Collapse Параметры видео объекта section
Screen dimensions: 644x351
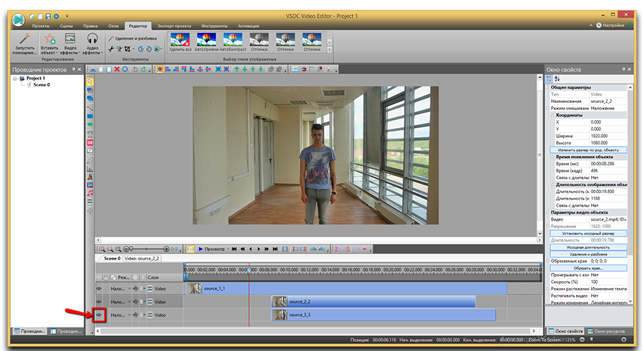[548, 212]
